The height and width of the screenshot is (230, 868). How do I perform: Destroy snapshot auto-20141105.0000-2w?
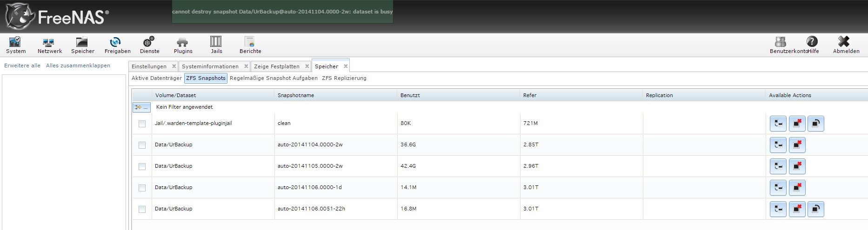797,166
